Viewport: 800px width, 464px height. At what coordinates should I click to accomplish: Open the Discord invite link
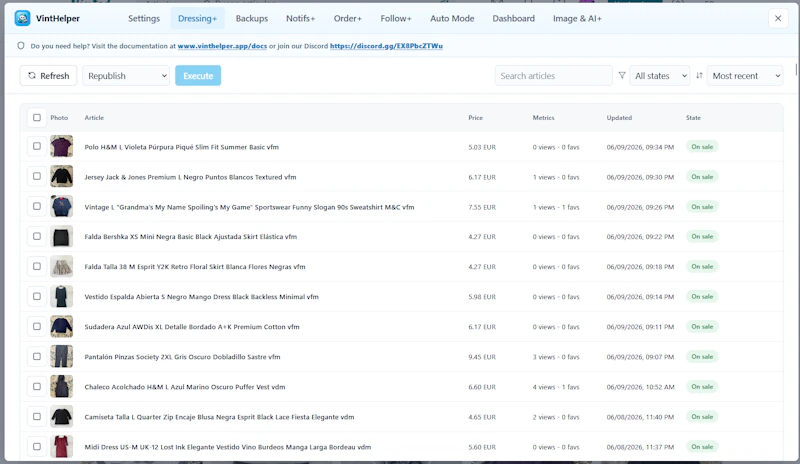(x=386, y=46)
